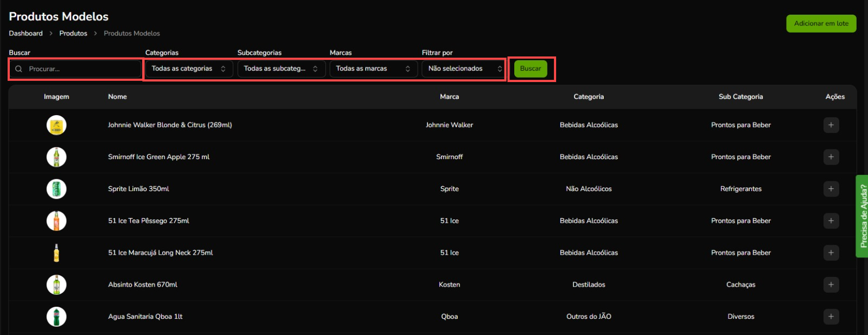The height and width of the screenshot is (335, 868).
Task: Click brand cell Sprite
Action: coord(449,189)
